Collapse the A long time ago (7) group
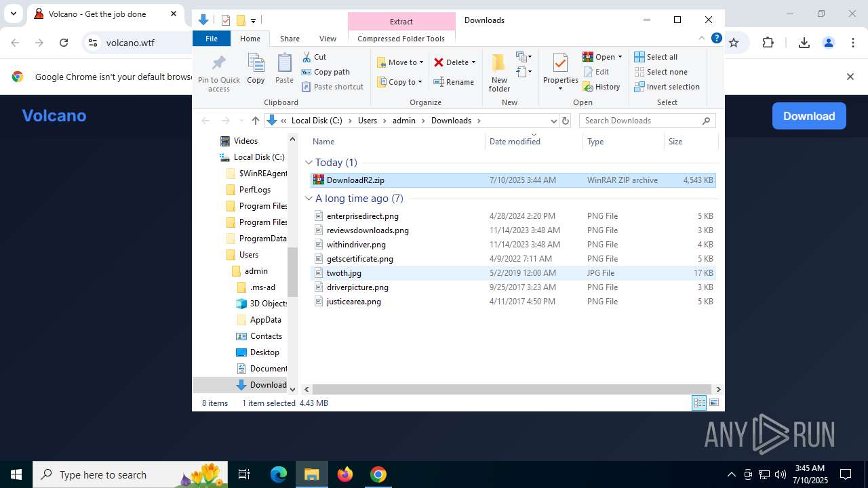Image resolution: width=868 pixels, height=488 pixels. pos(309,199)
